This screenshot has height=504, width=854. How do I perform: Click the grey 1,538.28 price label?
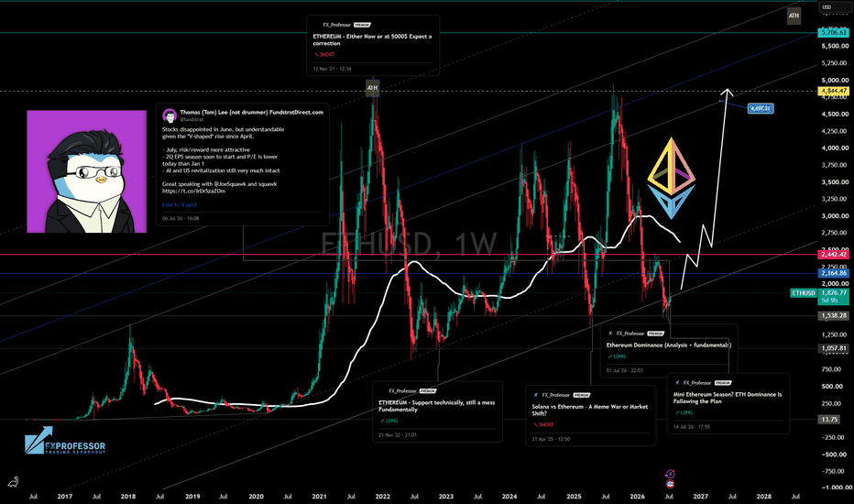pyautogui.click(x=833, y=315)
